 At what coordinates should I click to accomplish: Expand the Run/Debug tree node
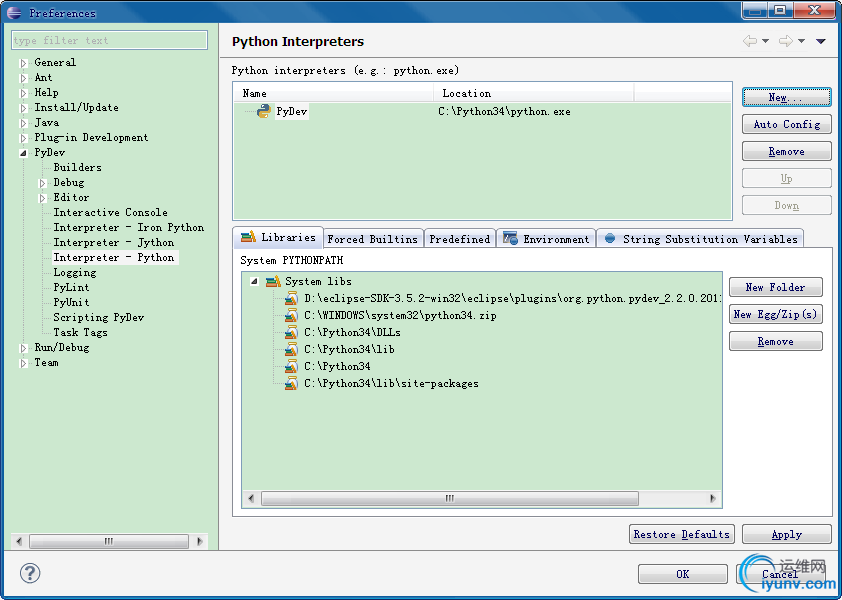coord(23,348)
